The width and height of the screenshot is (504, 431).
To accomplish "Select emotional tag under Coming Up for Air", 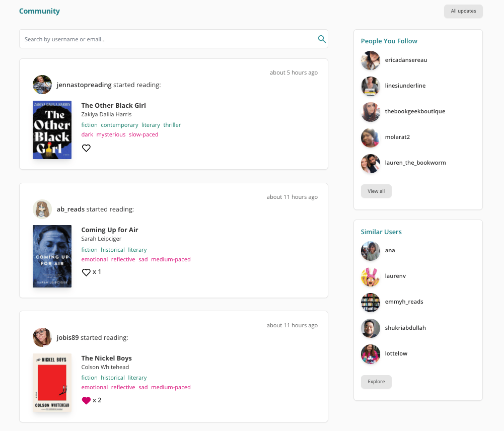I will pos(95,259).
